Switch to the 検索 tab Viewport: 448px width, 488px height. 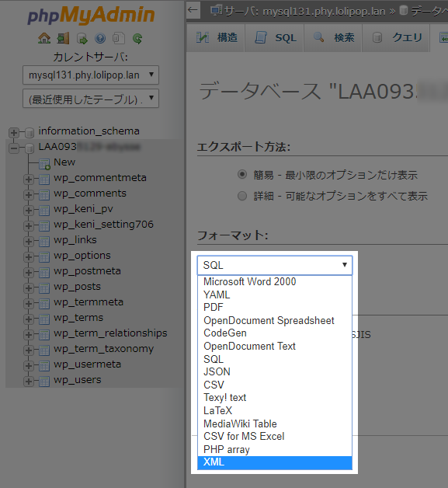[333, 38]
